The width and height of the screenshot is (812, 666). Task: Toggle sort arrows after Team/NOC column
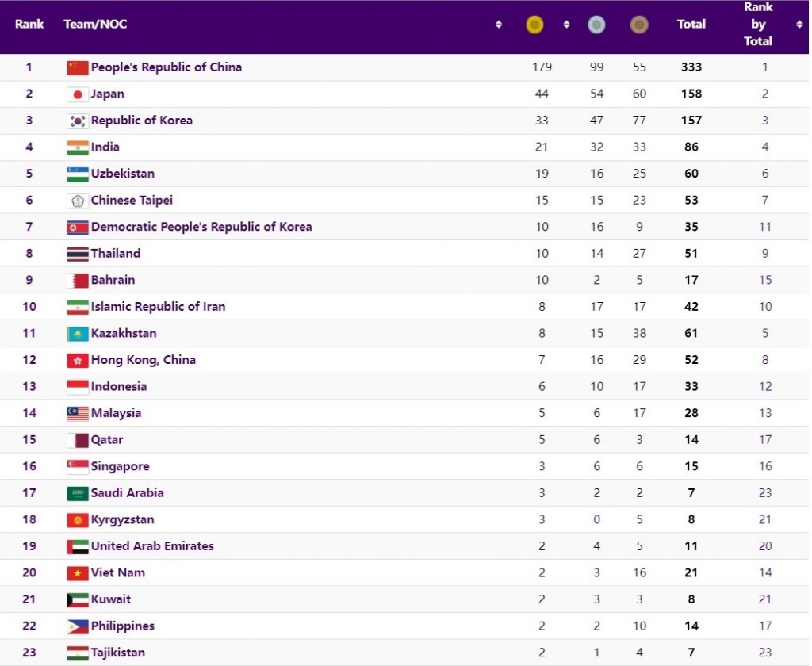499,25
